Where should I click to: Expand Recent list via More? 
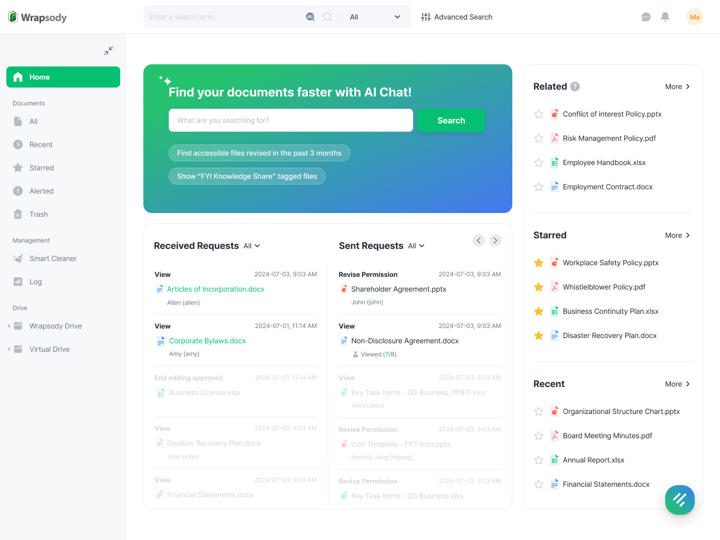point(677,384)
